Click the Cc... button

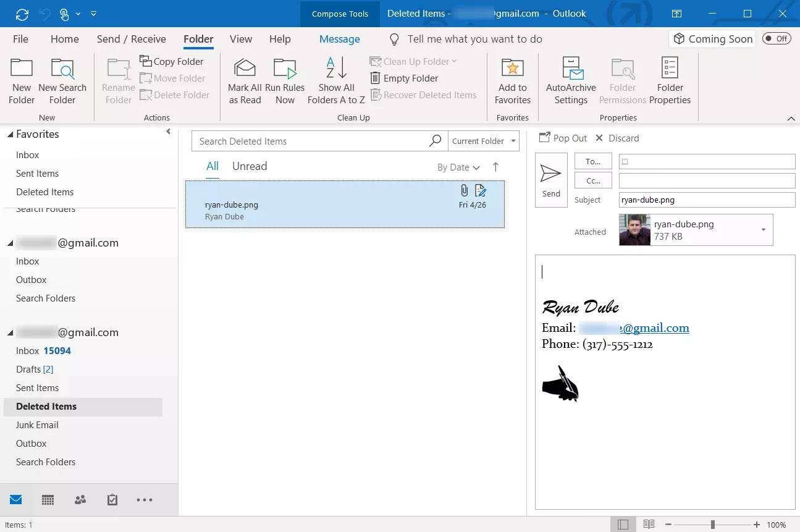[593, 180]
